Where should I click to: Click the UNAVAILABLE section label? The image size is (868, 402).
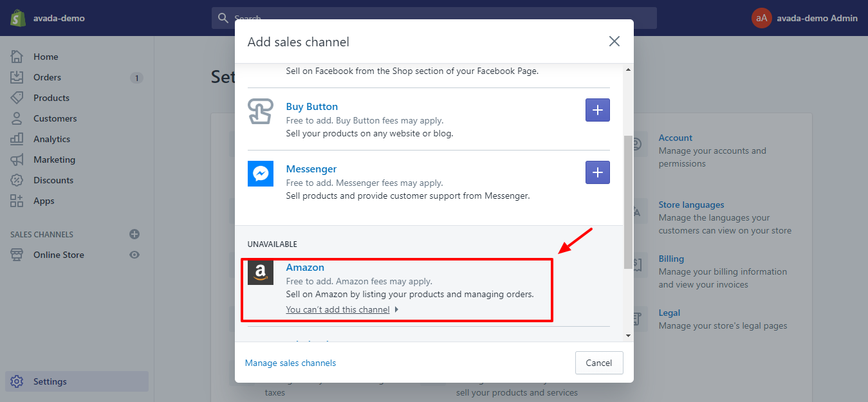(272, 244)
